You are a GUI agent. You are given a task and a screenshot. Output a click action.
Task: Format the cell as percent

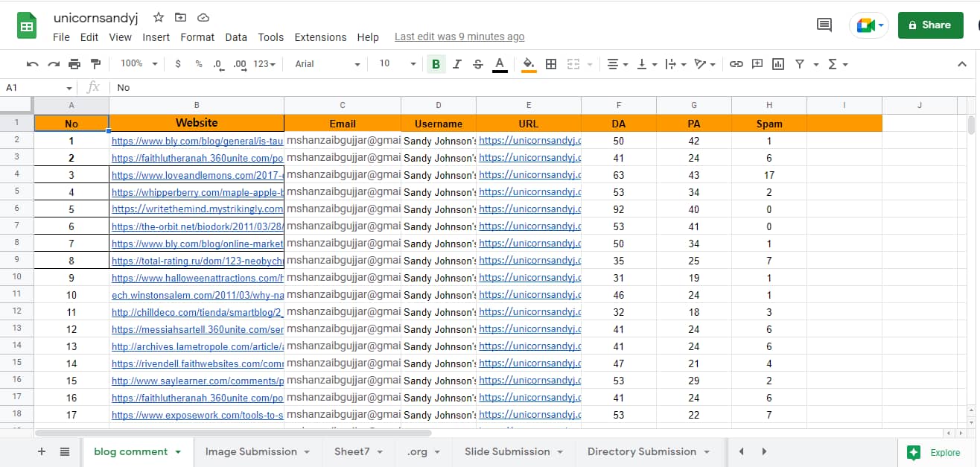click(199, 64)
